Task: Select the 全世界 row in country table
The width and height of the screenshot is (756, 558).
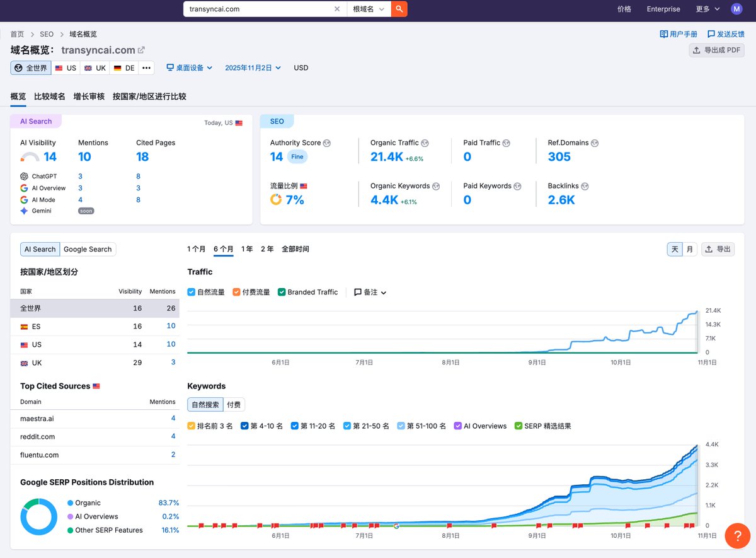Action: tap(95, 308)
